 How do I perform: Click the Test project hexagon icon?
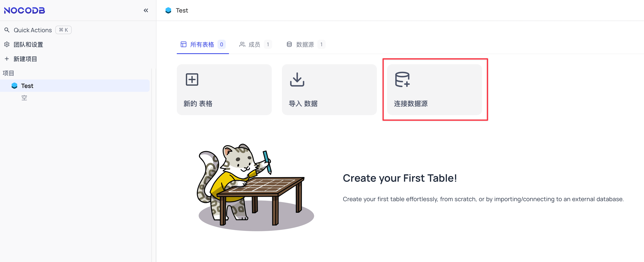14,85
